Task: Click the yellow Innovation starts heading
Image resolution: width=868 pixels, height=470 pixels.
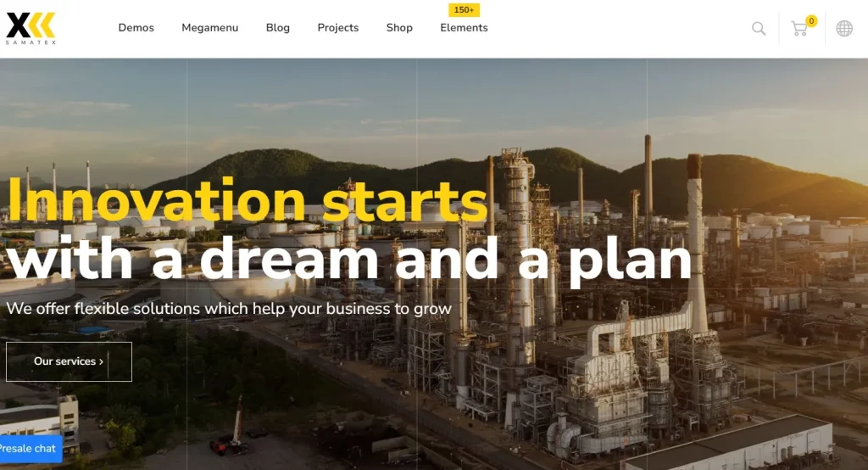Action: point(248,200)
